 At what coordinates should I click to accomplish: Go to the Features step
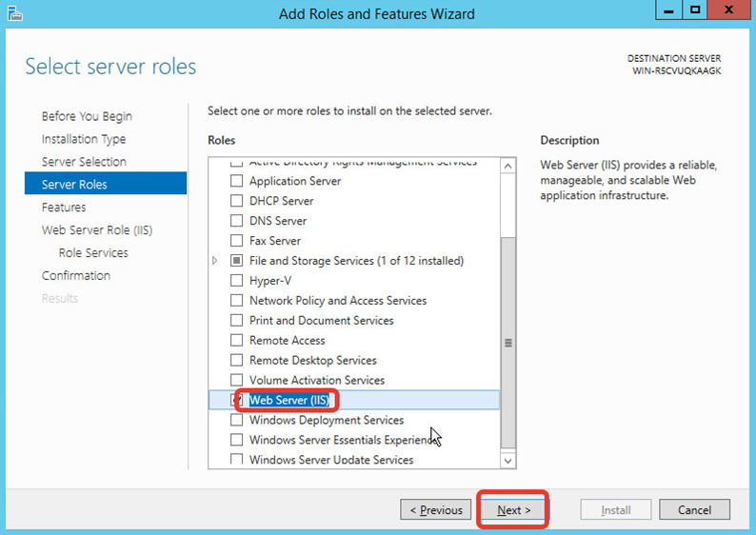(x=64, y=208)
